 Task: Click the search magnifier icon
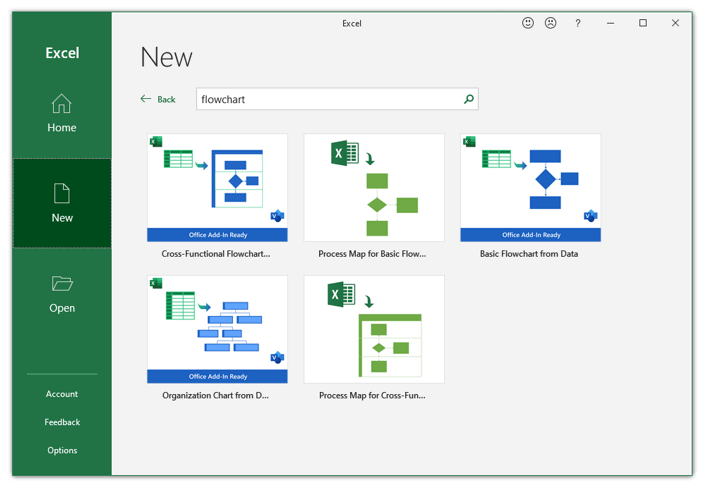coord(469,99)
